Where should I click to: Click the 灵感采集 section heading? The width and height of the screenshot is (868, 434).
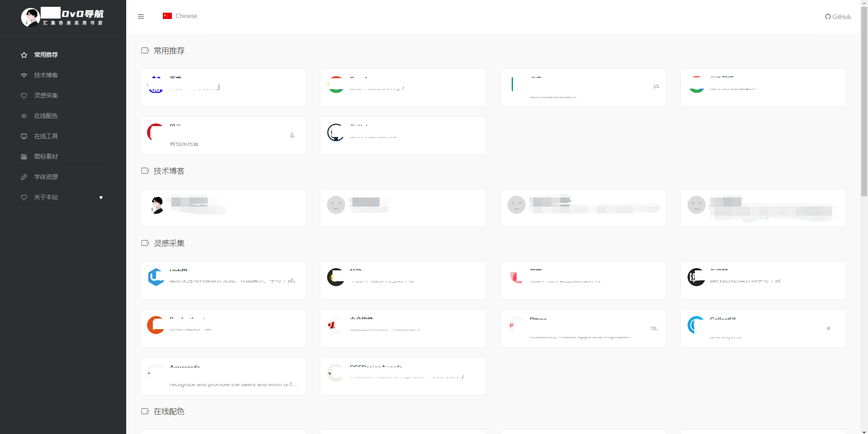[x=163, y=243]
